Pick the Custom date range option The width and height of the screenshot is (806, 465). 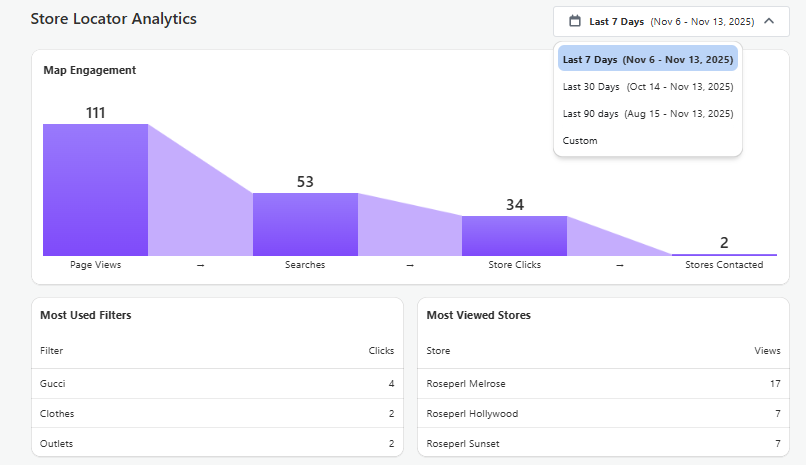[580, 141]
